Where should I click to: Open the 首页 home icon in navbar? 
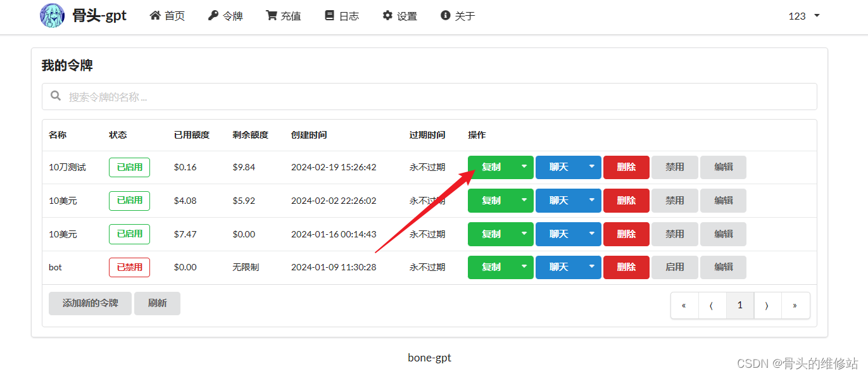pyautogui.click(x=167, y=16)
